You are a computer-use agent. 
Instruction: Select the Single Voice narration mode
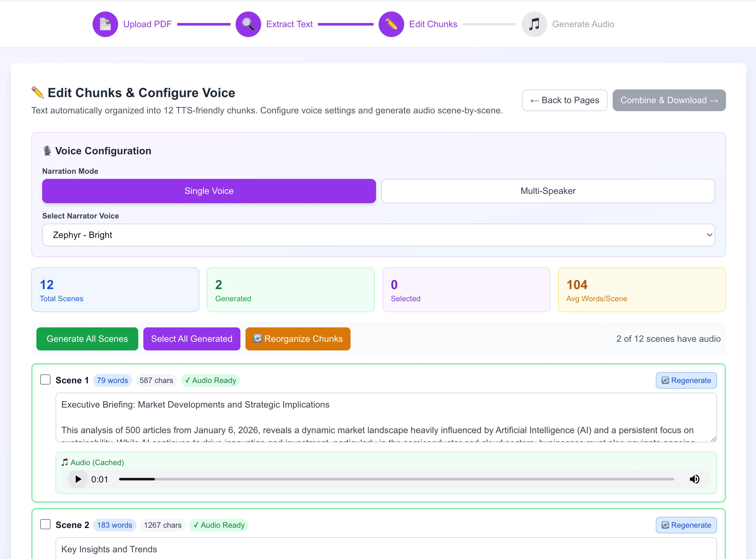(208, 191)
